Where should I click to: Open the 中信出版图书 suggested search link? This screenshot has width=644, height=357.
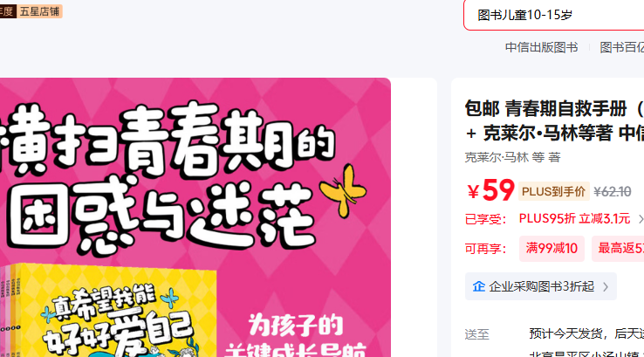541,47
